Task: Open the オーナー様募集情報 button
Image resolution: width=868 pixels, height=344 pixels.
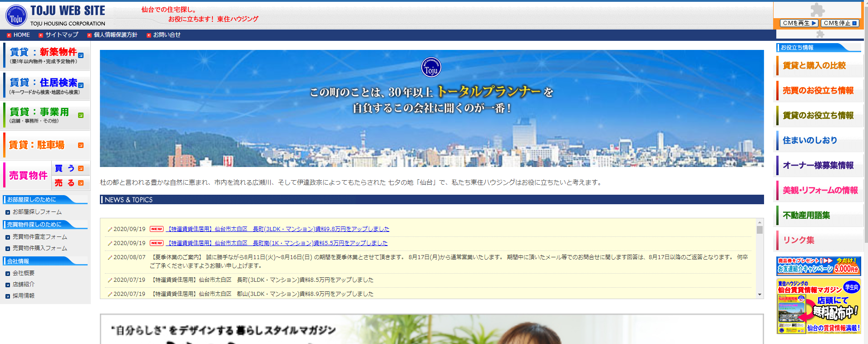Action: point(819,165)
